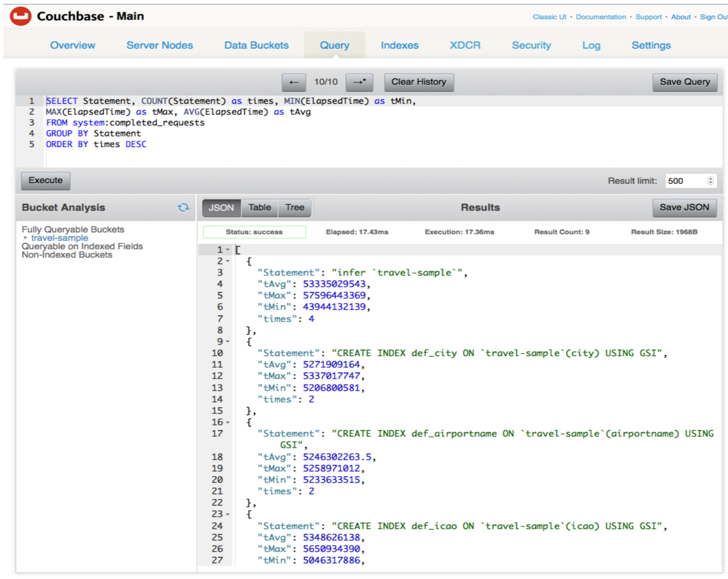Click 'Non-Indexed Buckets' label

coord(67,255)
